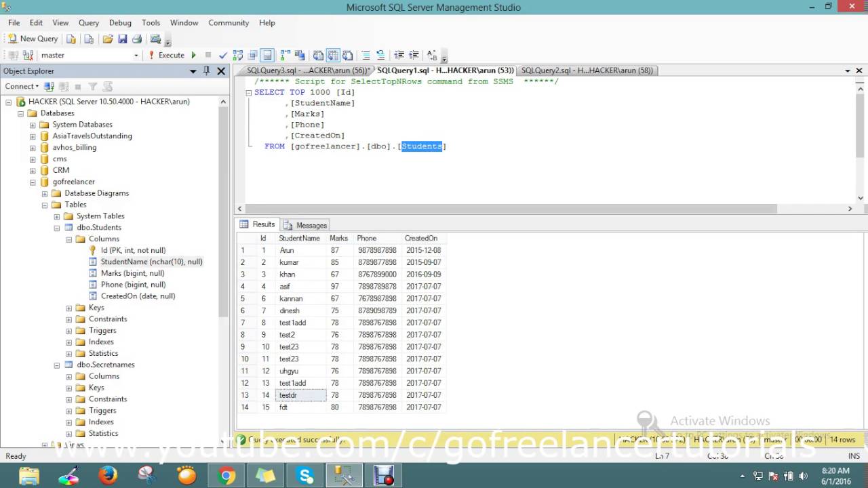The height and width of the screenshot is (488, 868).
Task: Toggle Include Client Statistics
Action: point(299,55)
